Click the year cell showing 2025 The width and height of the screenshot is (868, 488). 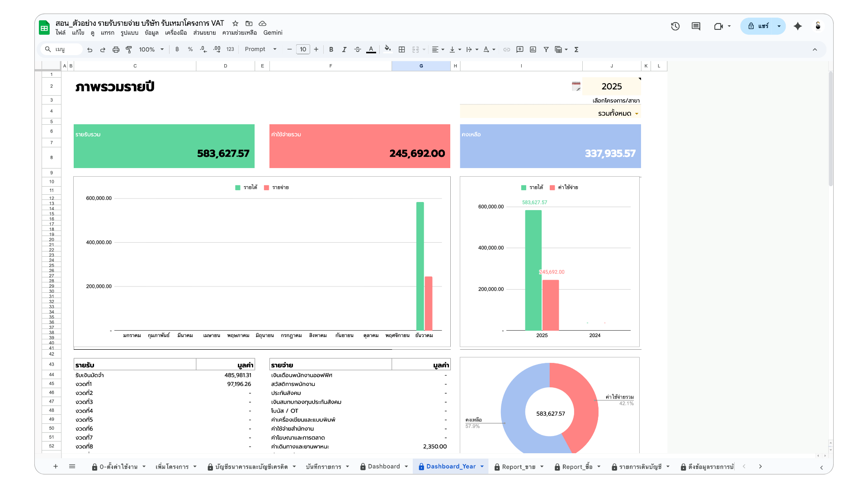(x=611, y=86)
